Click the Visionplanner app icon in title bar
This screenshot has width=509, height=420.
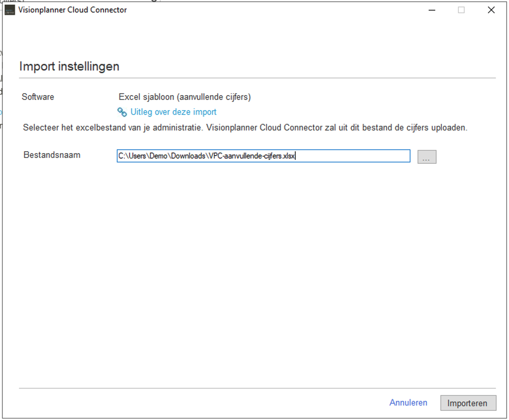coord(10,10)
